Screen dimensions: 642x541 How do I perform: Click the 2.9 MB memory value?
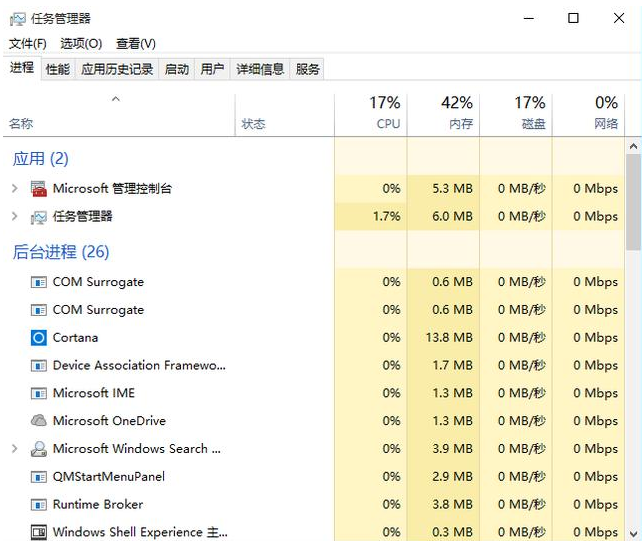coord(452,477)
